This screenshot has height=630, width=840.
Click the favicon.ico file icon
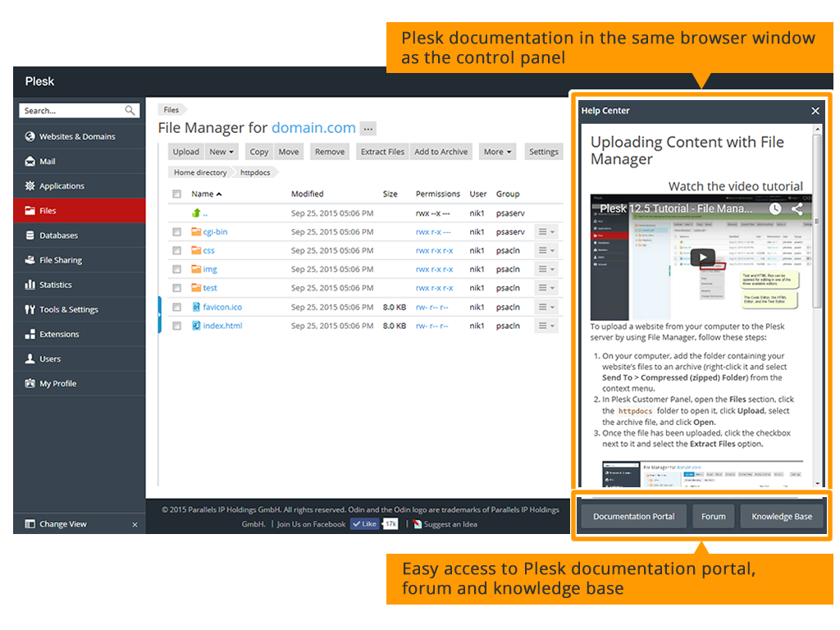tap(196, 307)
